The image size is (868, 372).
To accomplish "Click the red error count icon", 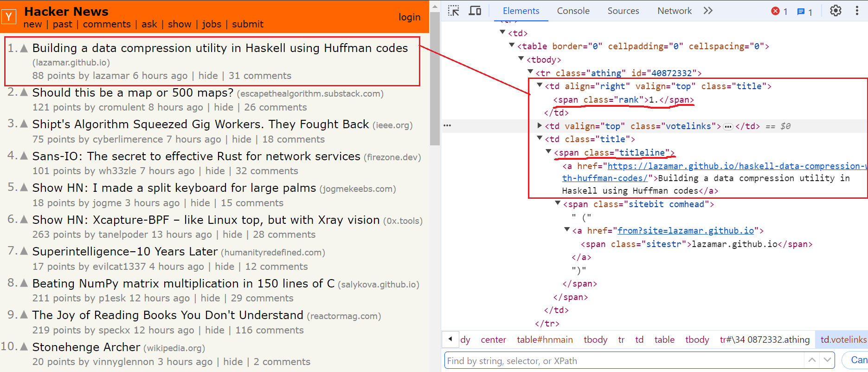I will [775, 11].
